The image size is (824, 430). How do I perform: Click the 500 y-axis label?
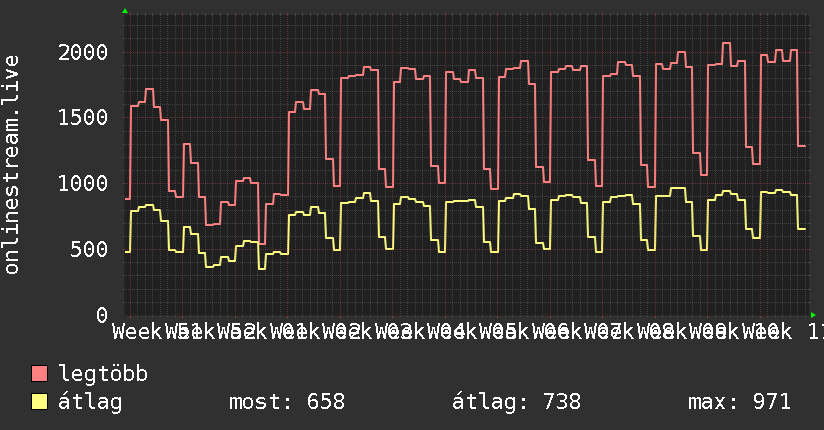[x=89, y=250]
